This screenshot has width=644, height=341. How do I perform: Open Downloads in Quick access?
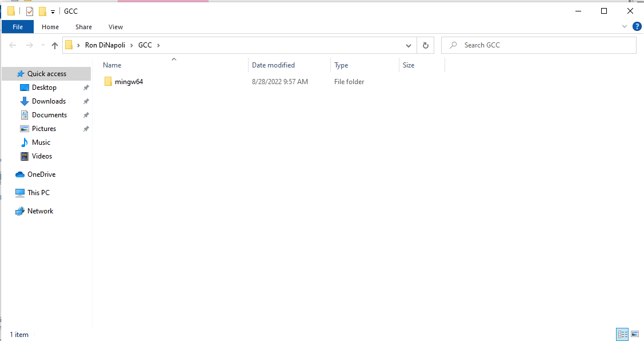coord(49,101)
